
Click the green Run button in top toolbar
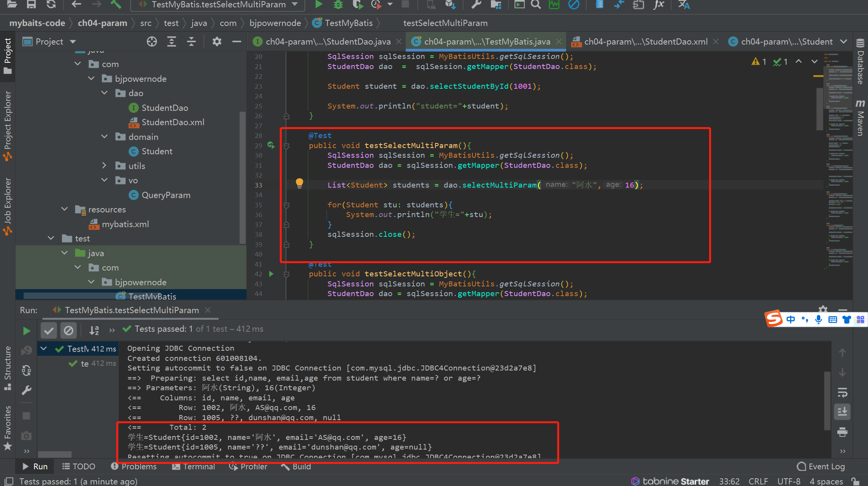pyautogui.click(x=319, y=5)
